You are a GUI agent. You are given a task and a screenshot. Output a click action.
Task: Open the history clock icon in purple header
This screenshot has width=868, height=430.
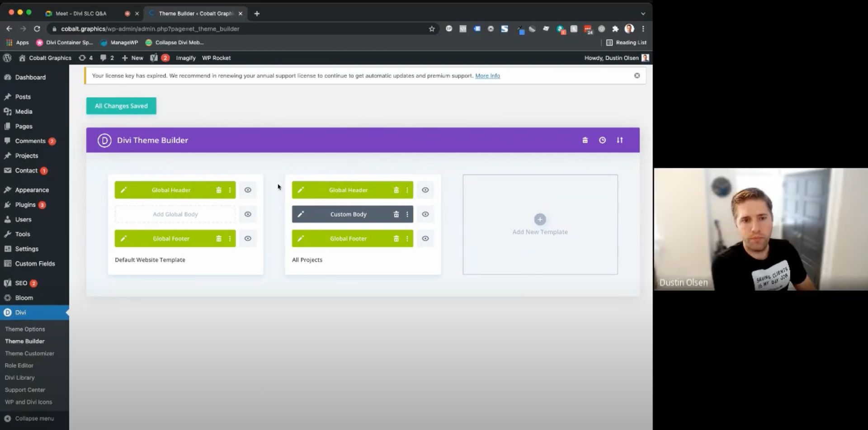pos(602,140)
